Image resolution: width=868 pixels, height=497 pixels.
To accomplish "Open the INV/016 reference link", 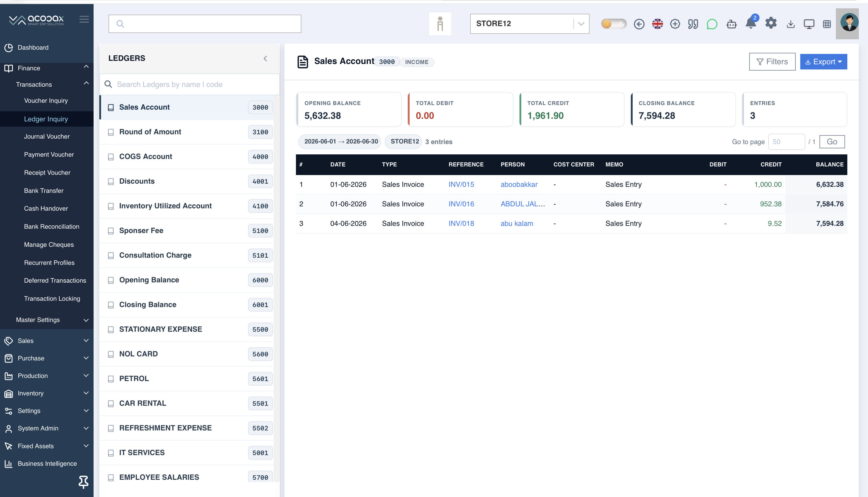I will click(x=461, y=204).
